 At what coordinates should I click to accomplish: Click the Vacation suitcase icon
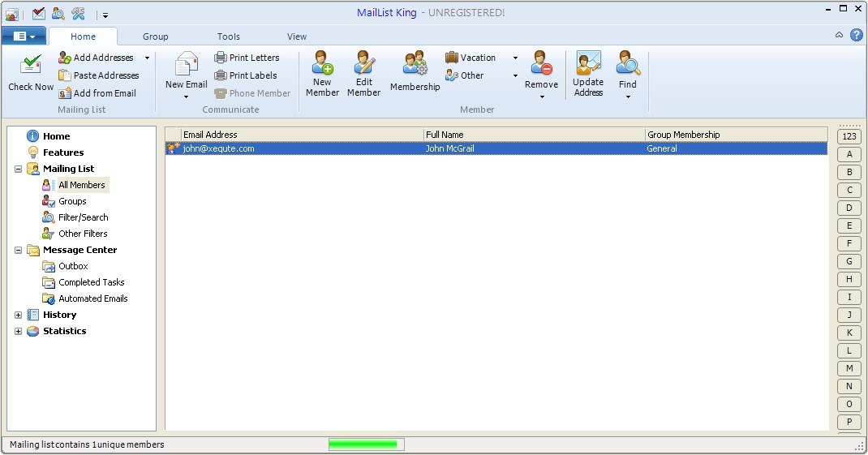pyautogui.click(x=452, y=57)
